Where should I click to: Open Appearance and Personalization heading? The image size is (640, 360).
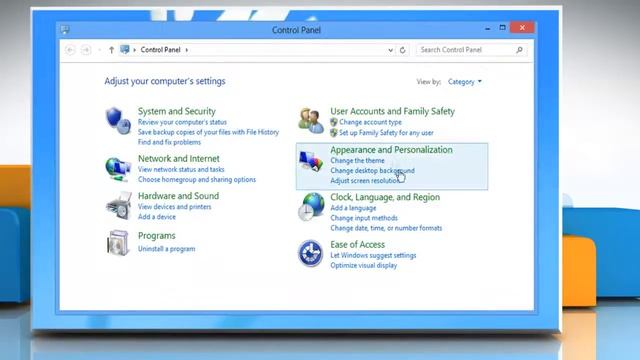[391, 150]
